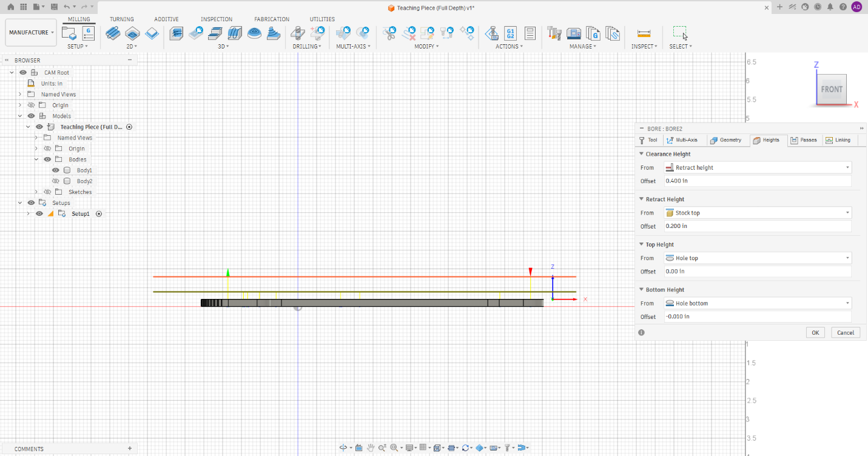Click the Orbit tool in navigation bar
Screen dimensions: 868x456
pyautogui.click(x=344, y=448)
